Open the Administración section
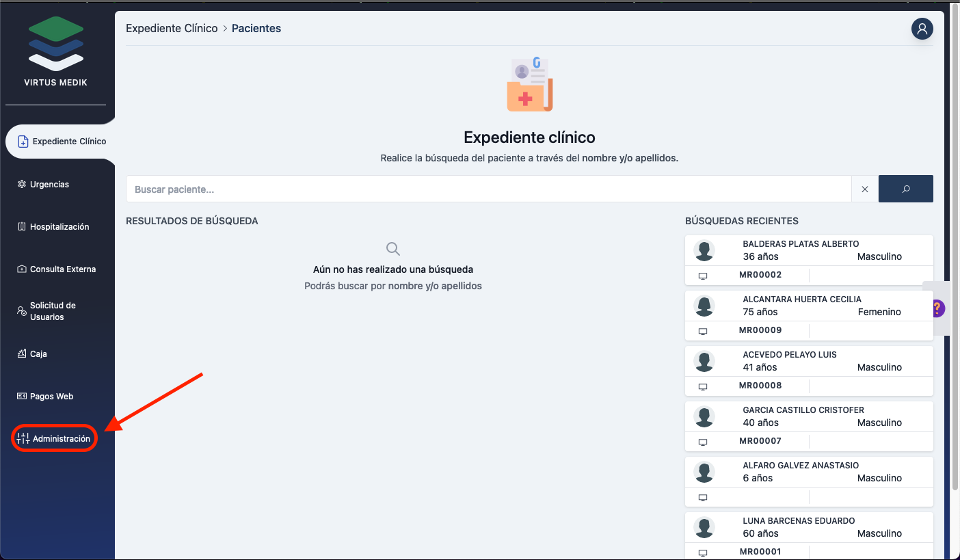Viewport: 960px width, 560px height. click(61, 439)
